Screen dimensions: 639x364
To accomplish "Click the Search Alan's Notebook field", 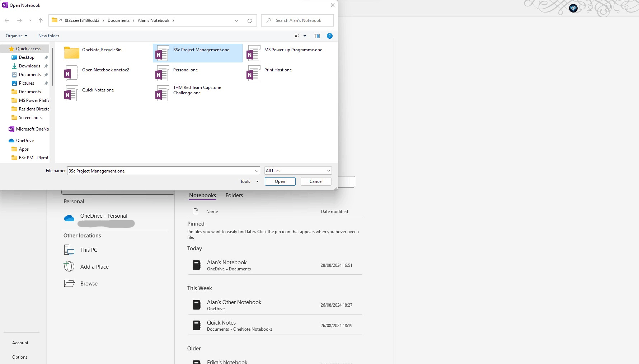I will click(297, 20).
